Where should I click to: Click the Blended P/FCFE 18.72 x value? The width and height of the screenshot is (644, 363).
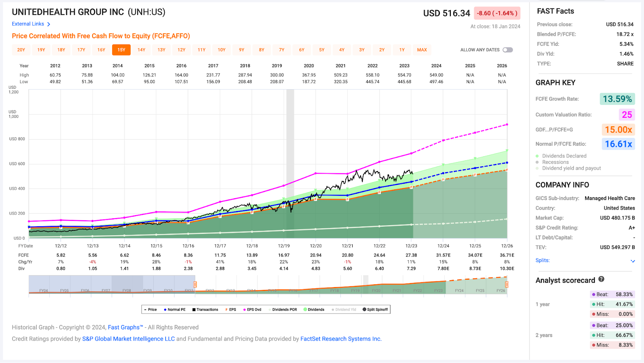coord(625,34)
